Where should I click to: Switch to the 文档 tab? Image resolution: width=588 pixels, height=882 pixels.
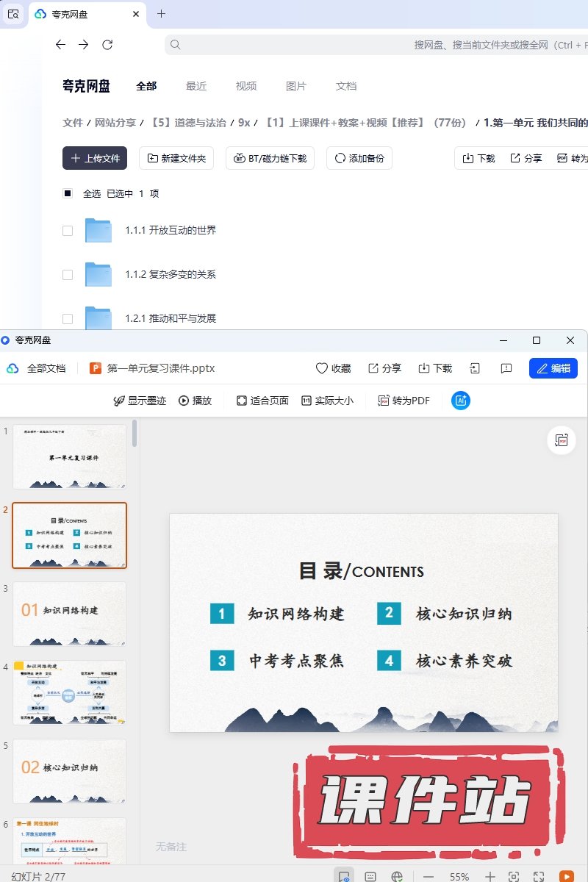(346, 86)
